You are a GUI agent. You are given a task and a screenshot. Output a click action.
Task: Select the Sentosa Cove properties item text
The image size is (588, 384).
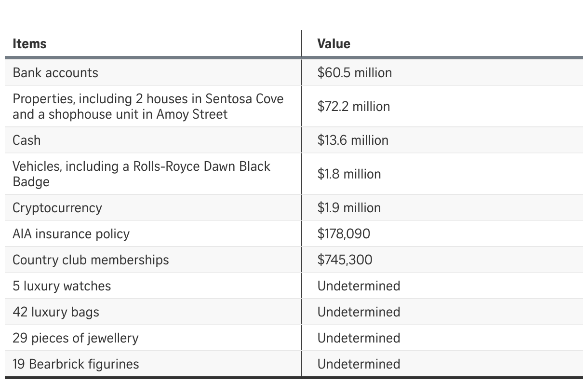click(x=148, y=107)
